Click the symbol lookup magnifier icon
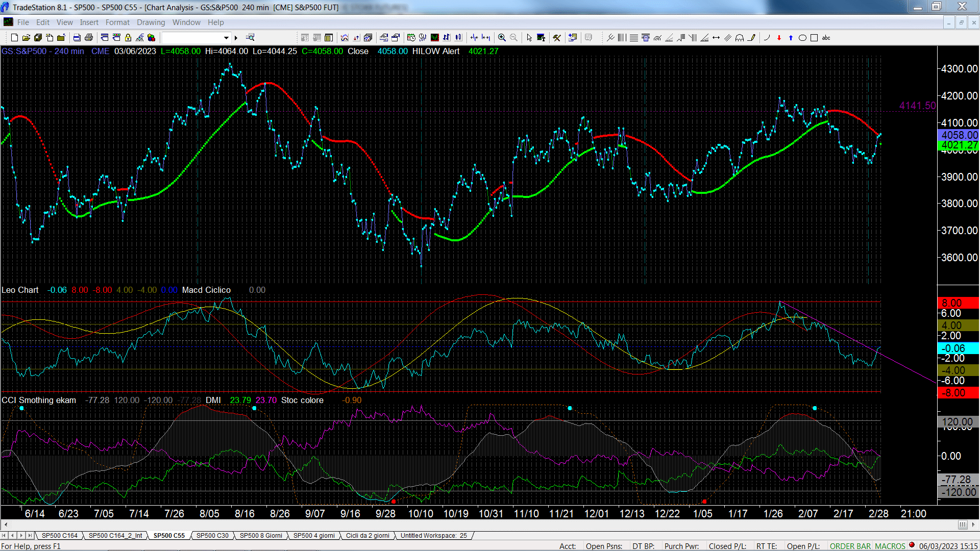 tap(250, 37)
